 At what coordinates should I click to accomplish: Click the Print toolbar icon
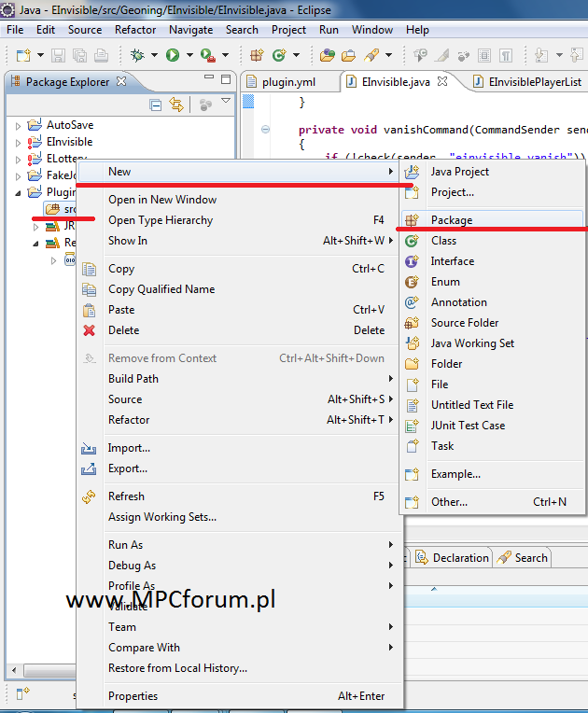coord(101,55)
